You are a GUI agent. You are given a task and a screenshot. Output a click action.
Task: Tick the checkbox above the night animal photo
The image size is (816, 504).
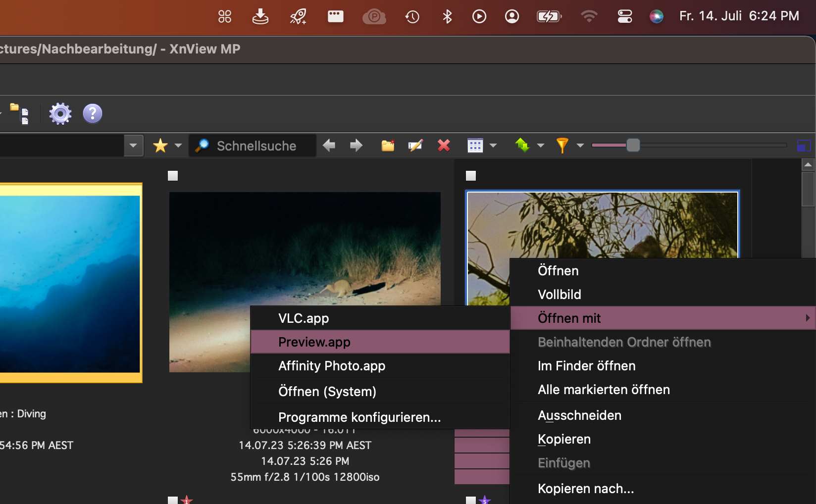pyautogui.click(x=173, y=176)
